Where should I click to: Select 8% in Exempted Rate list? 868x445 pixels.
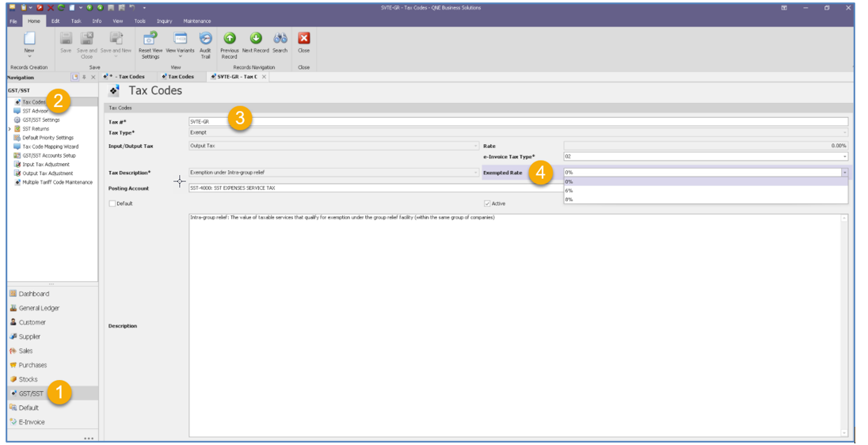[x=705, y=200]
